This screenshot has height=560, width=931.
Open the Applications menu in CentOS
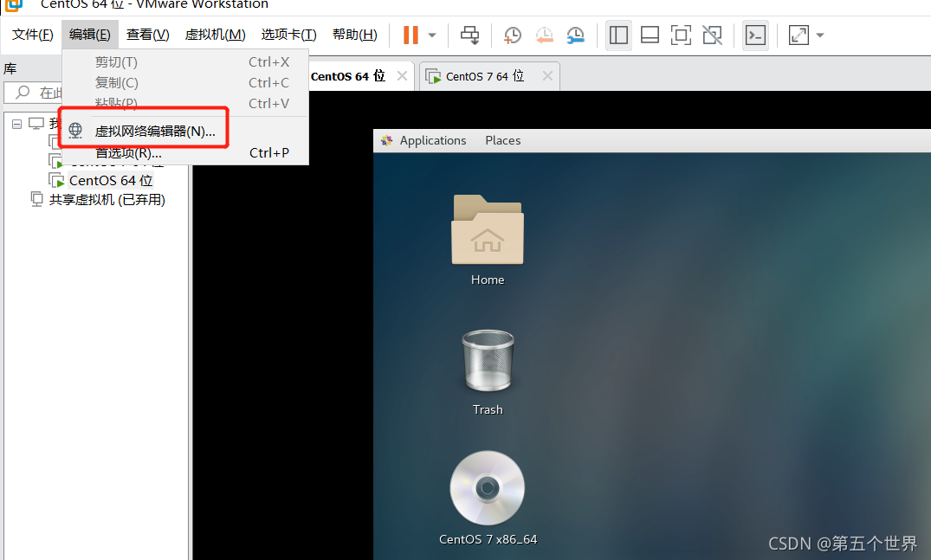432,140
